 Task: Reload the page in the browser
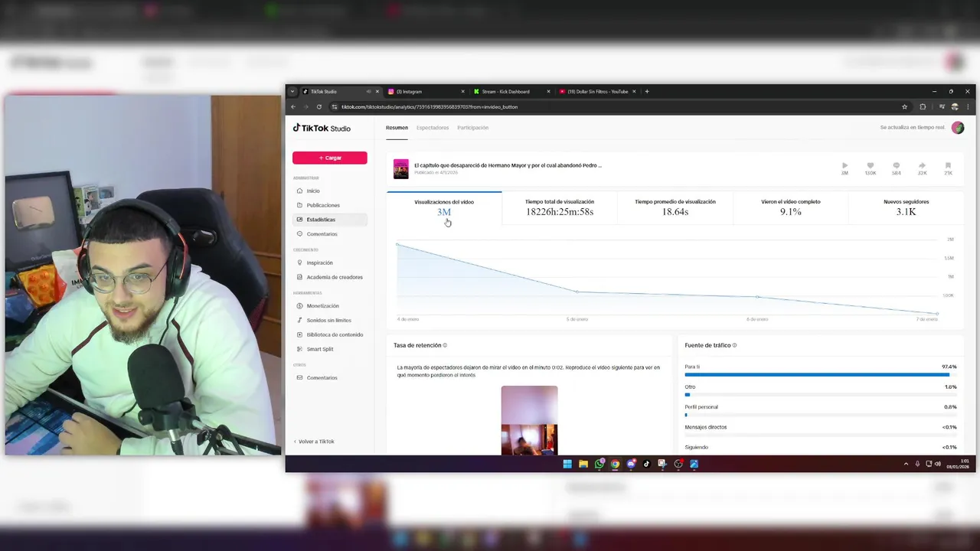(x=319, y=107)
